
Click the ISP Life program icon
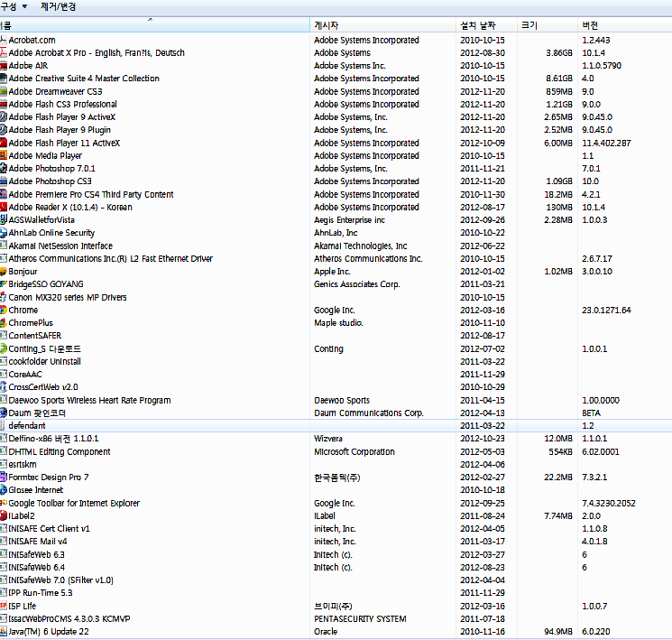[4, 606]
